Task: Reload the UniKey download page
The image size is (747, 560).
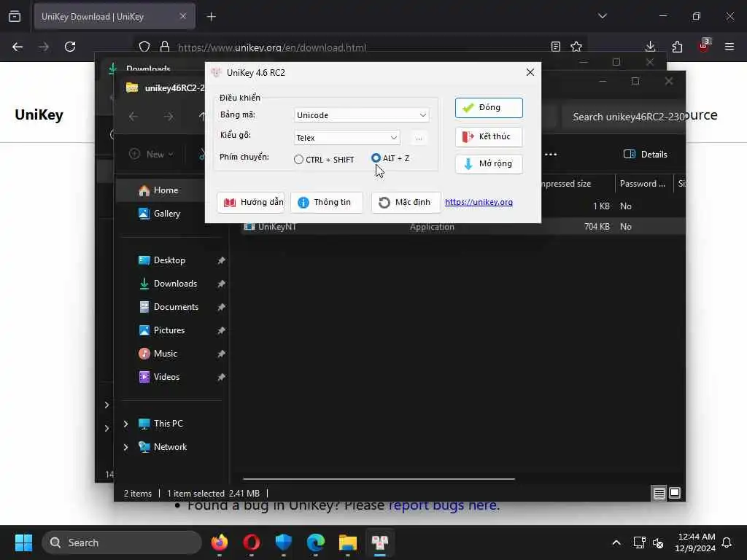Action: pyautogui.click(x=70, y=47)
